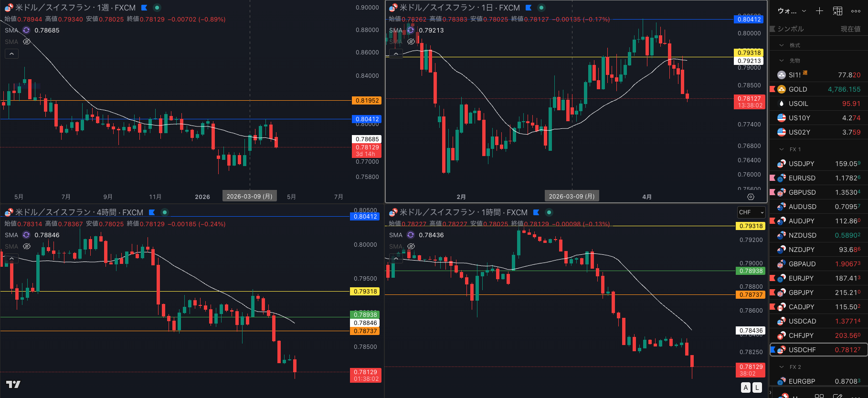Screen dimensions: 868x398
Task: Click the blue flag on the weekly chart title
Action: (x=144, y=8)
